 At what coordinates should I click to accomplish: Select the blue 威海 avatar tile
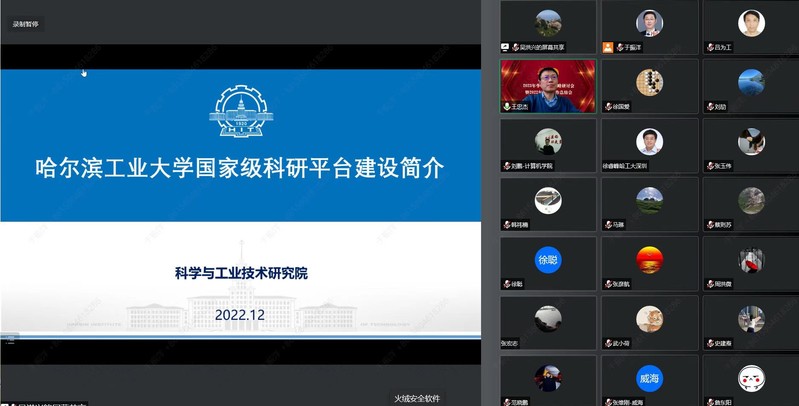coord(649,376)
